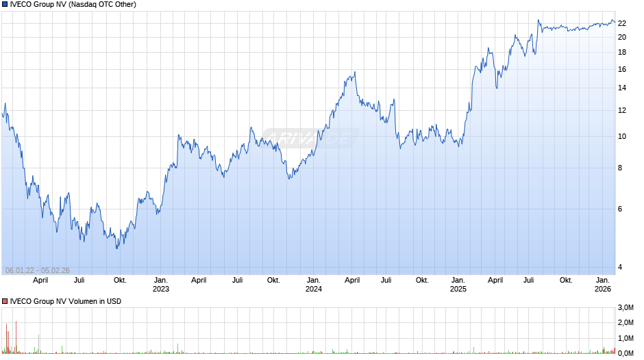Screen dimensions: 644x360
Task: Select the 'IVECO Group NV Volumen in USD' label
Action: tap(66, 301)
